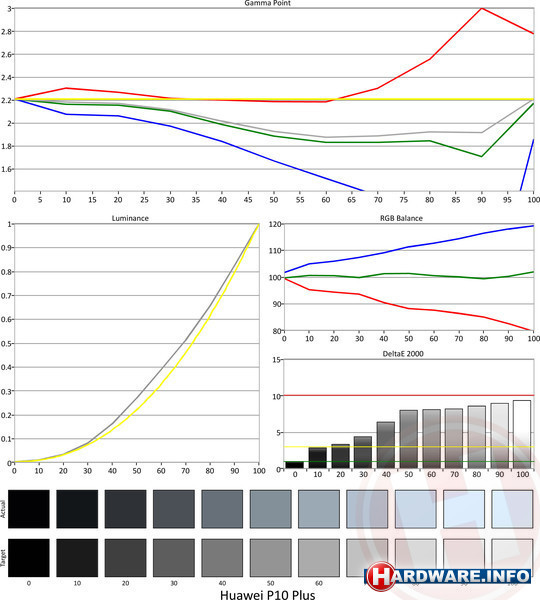Viewport: 540px width, 600px height.
Task: Click the Actual row swatch for level 70
Action: coord(367,509)
